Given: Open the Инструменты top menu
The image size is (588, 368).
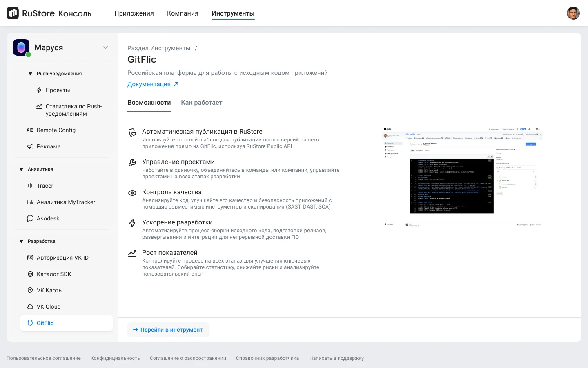Looking at the screenshot, I should pos(233,13).
